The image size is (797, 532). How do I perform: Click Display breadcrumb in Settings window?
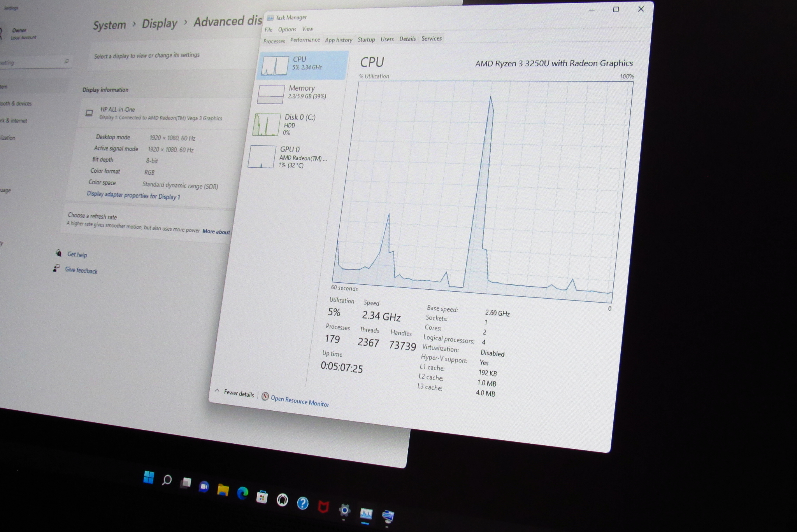pyautogui.click(x=159, y=23)
